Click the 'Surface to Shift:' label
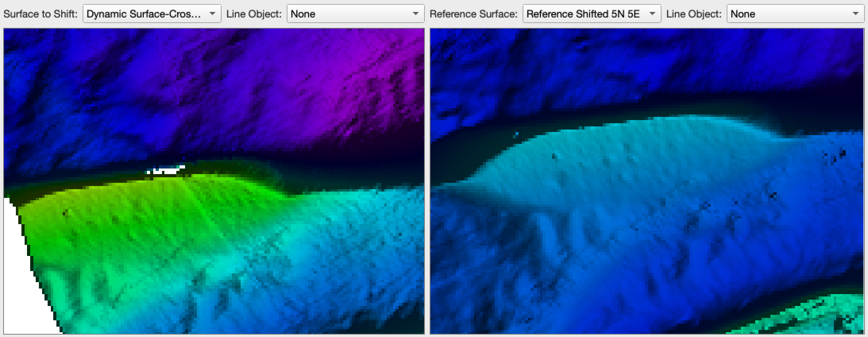 41,14
